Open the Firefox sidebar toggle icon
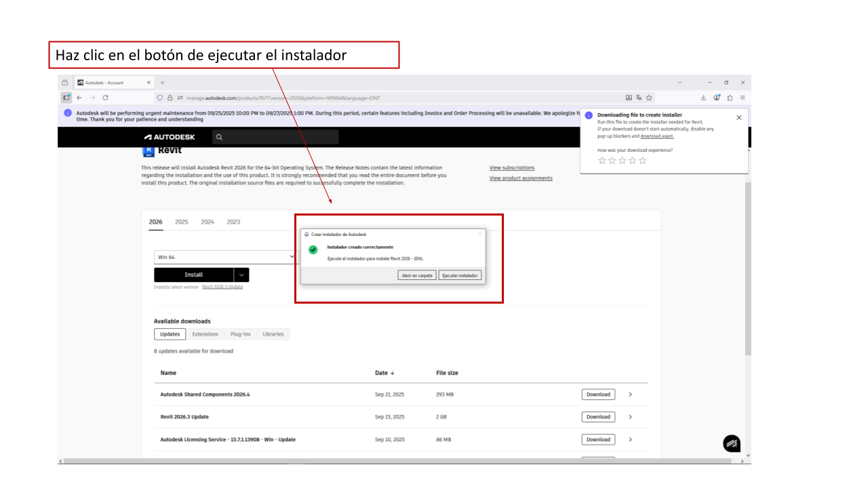The image size is (868, 488). click(66, 98)
